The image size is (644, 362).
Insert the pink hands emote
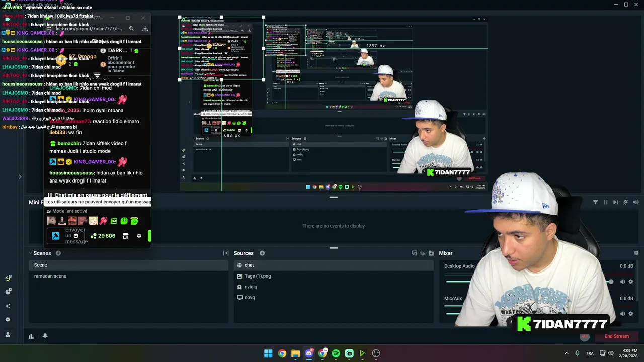(x=103, y=221)
